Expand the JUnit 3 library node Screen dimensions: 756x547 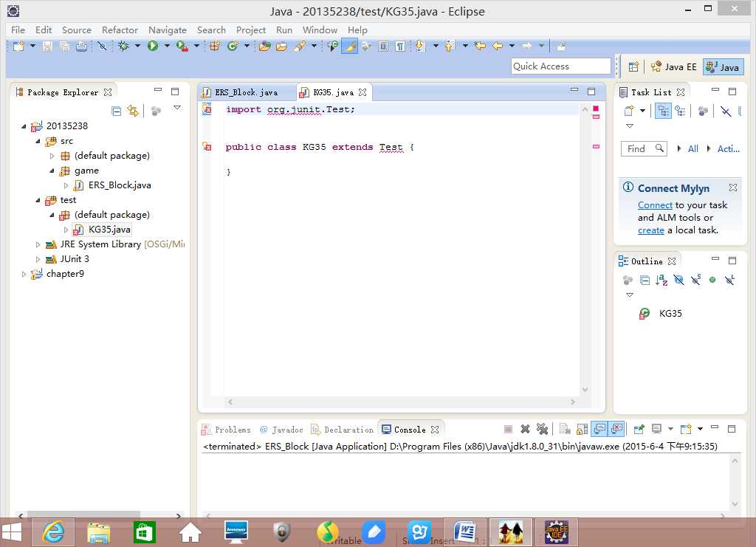pyautogui.click(x=38, y=259)
